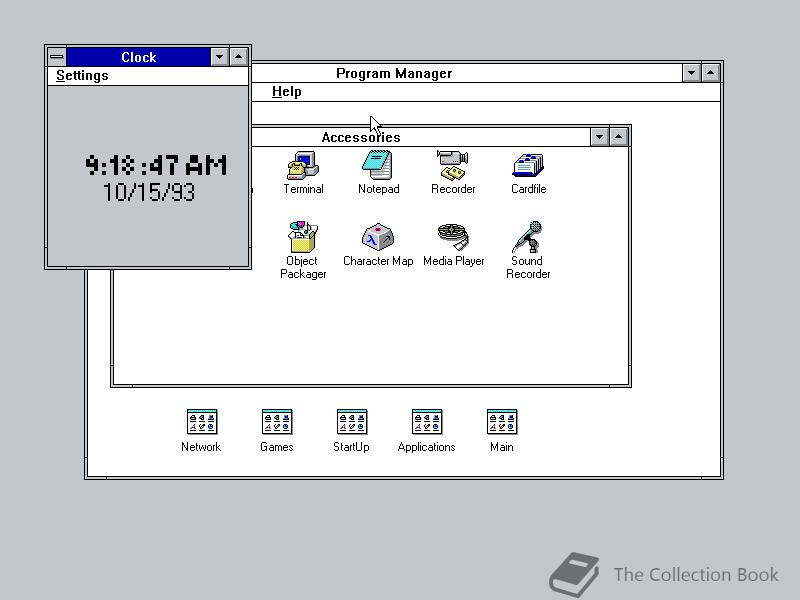Open the Settings menu in Clock
800x600 pixels.
(82, 76)
